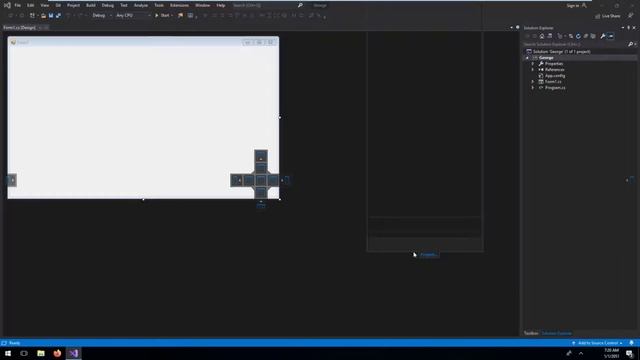Click the Save All toolbar icon

pos(58,16)
